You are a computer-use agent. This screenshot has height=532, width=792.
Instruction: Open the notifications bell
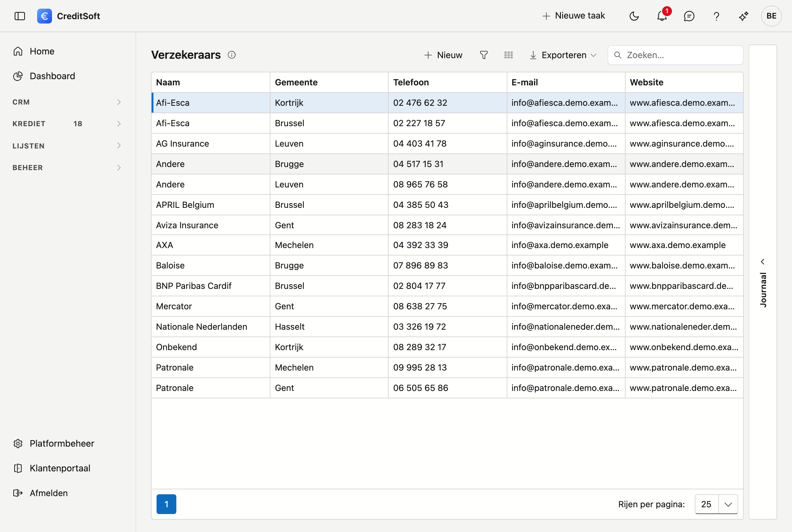(662, 16)
